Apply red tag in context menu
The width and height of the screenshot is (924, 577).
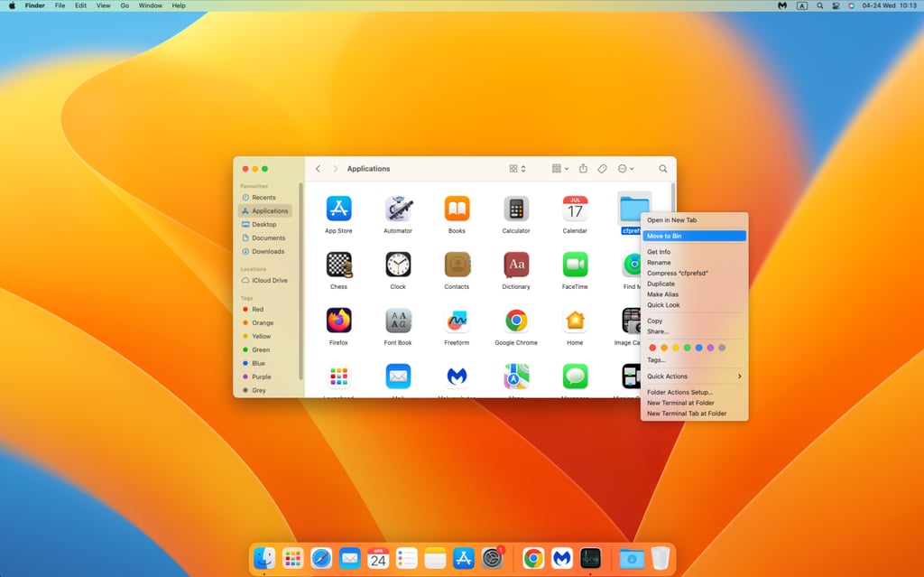(x=652, y=348)
